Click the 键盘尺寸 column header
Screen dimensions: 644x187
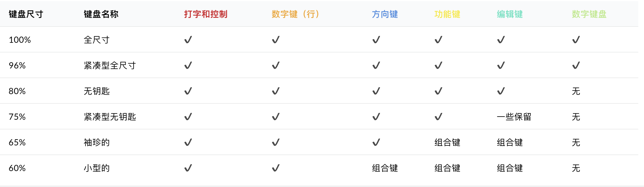point(26,14)
